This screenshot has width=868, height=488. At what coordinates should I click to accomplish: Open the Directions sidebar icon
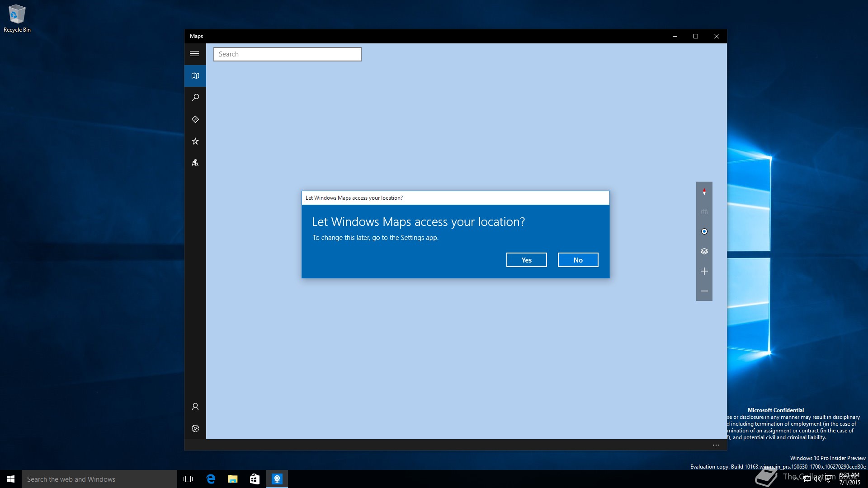point(195,119)
